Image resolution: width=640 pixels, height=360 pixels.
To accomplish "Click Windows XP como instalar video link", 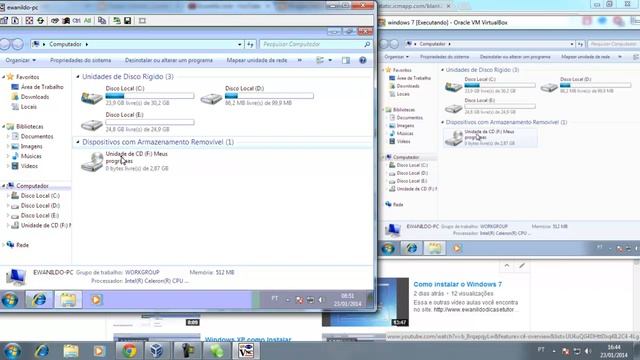I will (248, 339).
